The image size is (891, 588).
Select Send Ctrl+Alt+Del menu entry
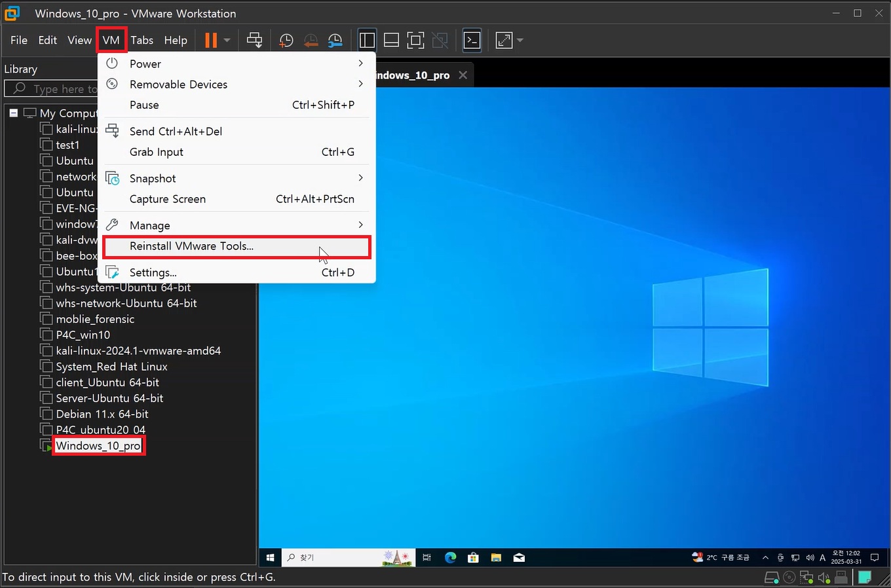(236, 131)
